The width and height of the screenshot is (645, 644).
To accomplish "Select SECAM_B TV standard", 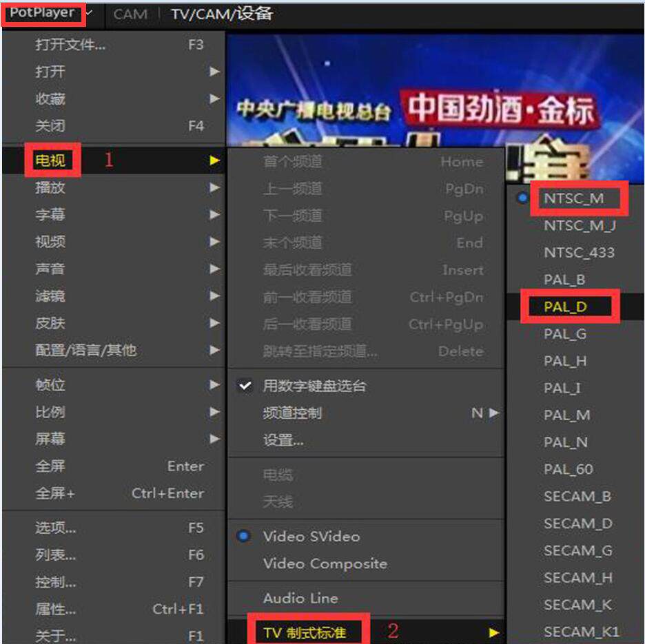I will point(575,497).
